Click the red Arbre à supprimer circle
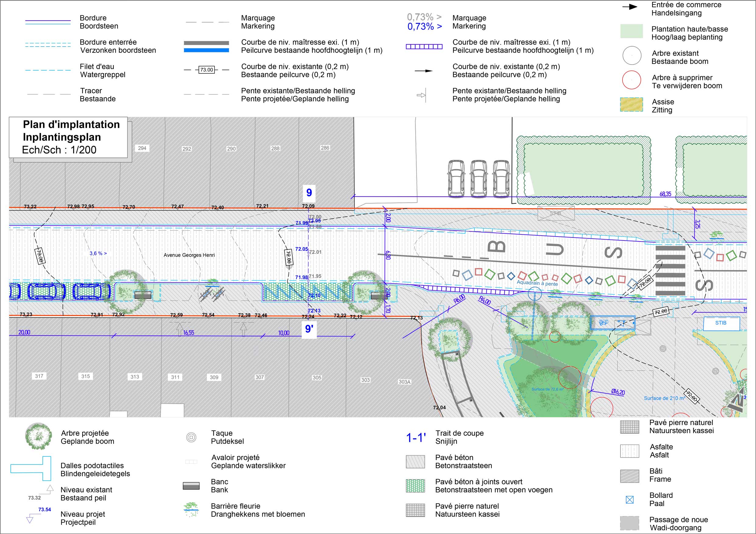 631,80
